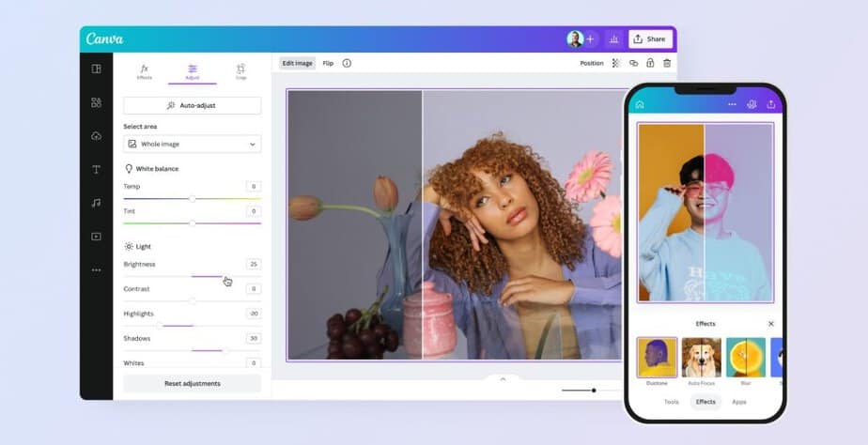Click the user profile avatar
Viewport: 868px width, 445px height.
(575, 38)
